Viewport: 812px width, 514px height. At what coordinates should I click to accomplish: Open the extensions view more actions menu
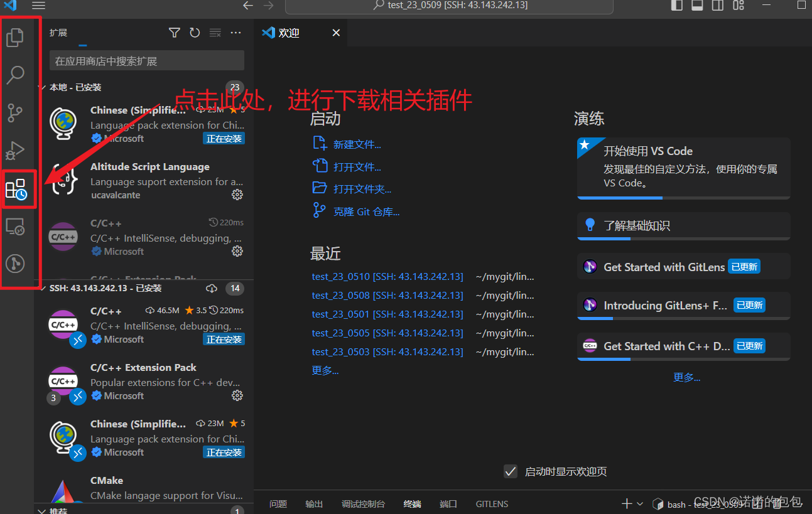[x=235, y=33]
